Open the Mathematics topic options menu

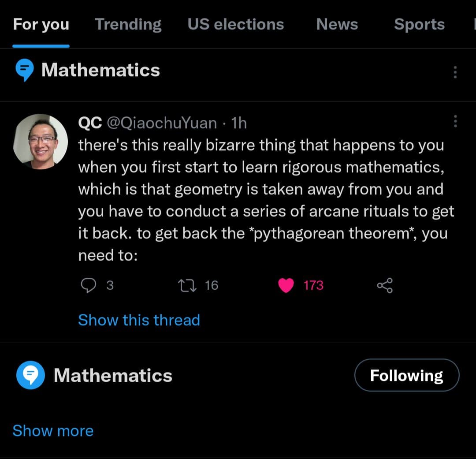[x=455, y=72]
